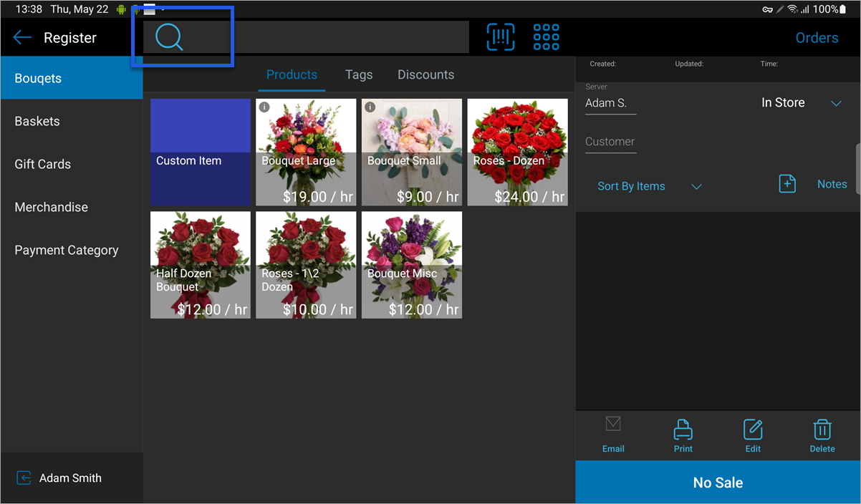Select the Edit pencil icon

pos(753,430)
